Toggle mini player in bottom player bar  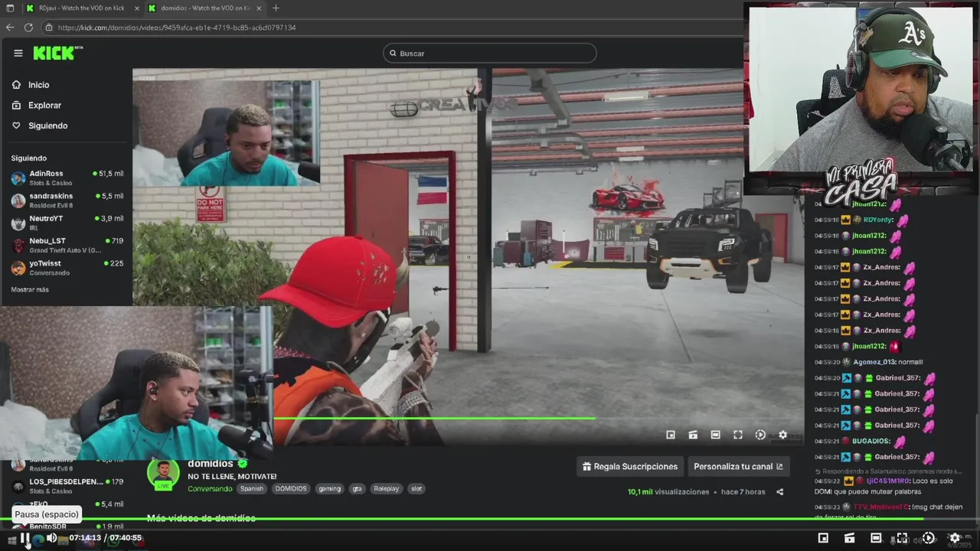click(x=823, y=538)
